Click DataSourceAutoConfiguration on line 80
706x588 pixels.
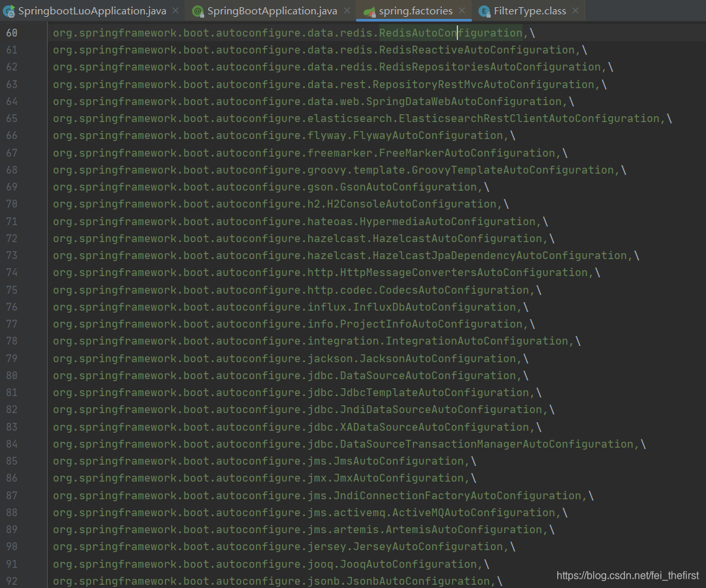tap(428, 375)
